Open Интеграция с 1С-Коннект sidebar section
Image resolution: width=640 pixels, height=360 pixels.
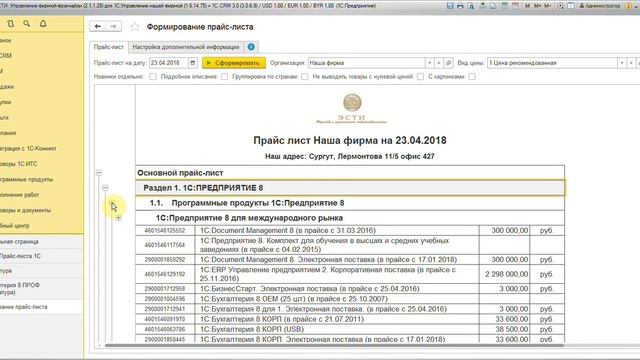28,149
